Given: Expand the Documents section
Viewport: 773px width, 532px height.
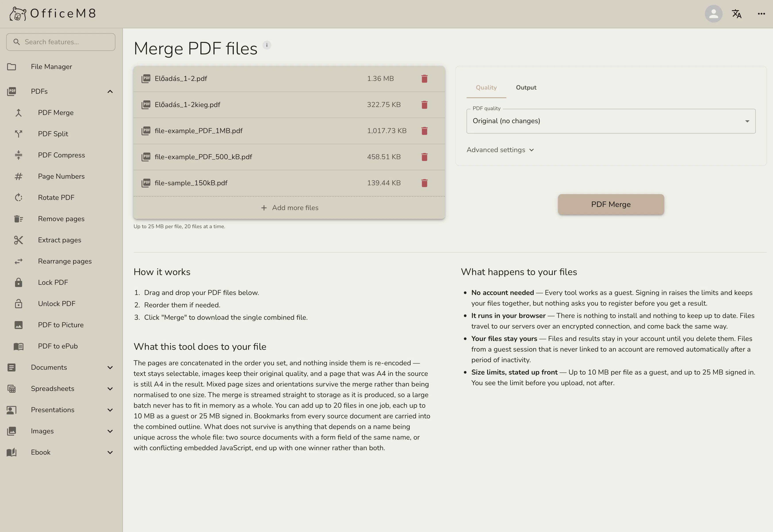Looking at the screenshot, I should [110, 367].
